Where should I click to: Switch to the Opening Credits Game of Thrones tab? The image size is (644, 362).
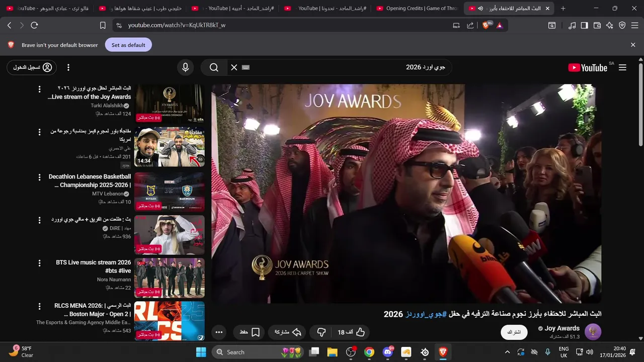coord(418,9)
